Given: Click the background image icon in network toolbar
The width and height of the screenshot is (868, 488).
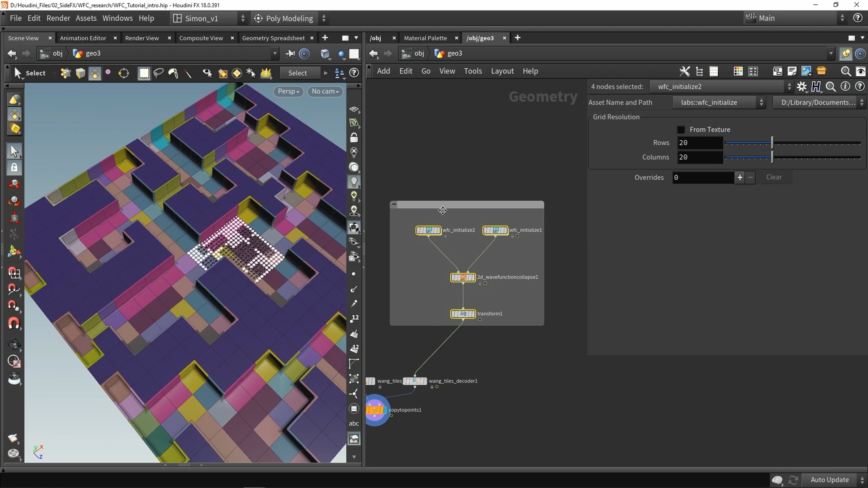Looking at the screenshot, I should (x=806, y=71).
